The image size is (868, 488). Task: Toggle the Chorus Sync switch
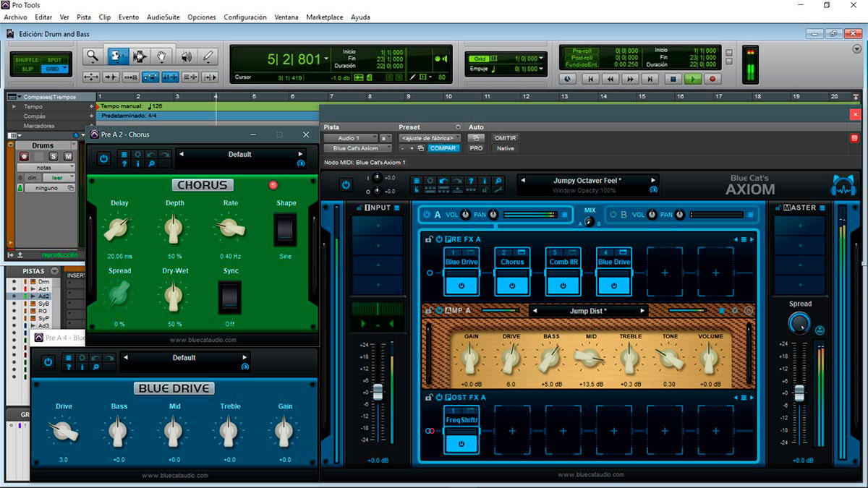coord(230,296)
